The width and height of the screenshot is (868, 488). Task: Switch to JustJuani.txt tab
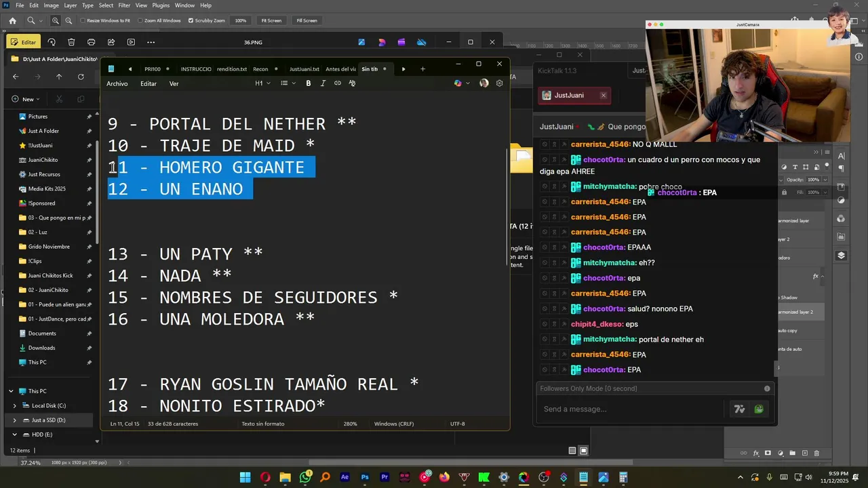click(304, 68)
